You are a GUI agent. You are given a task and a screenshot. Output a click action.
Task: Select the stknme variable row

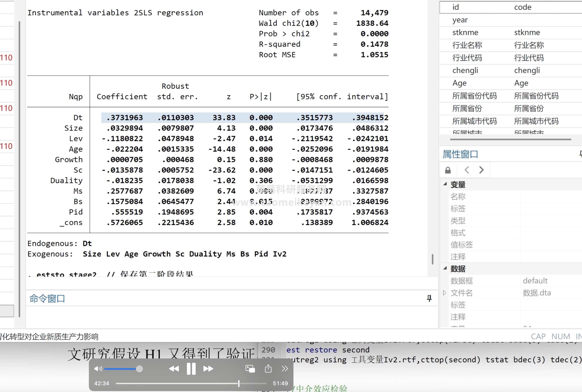click(x=465, y=32)
